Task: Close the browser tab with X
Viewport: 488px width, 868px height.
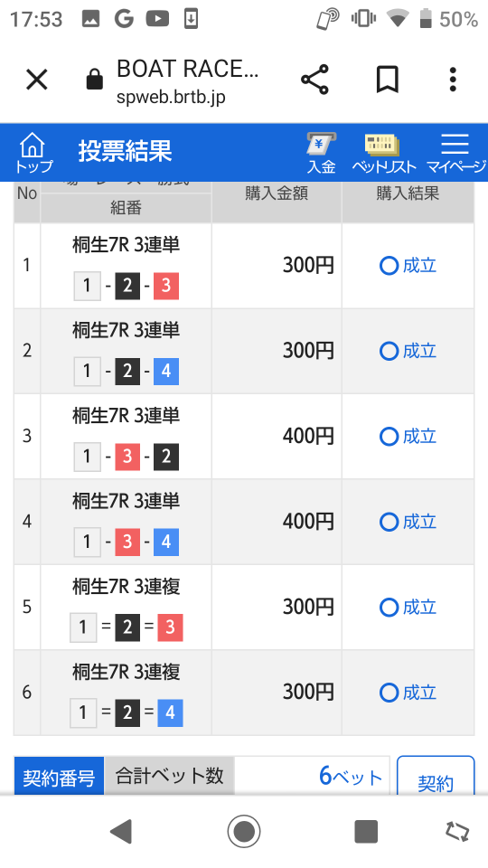Action: pyautogui.click(x=37, y=80)
